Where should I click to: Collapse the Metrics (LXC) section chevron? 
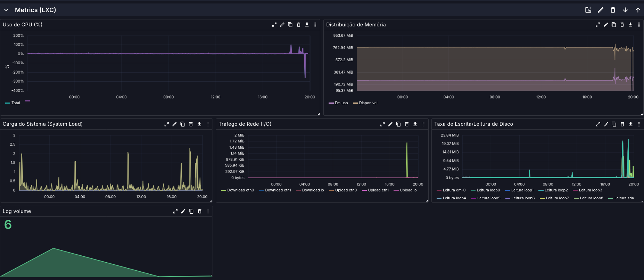(6, 10)
